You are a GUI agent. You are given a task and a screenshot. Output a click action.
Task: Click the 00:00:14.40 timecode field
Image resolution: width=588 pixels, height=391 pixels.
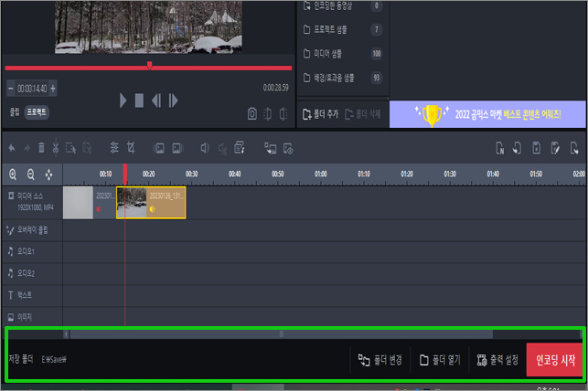coord(32,89)
